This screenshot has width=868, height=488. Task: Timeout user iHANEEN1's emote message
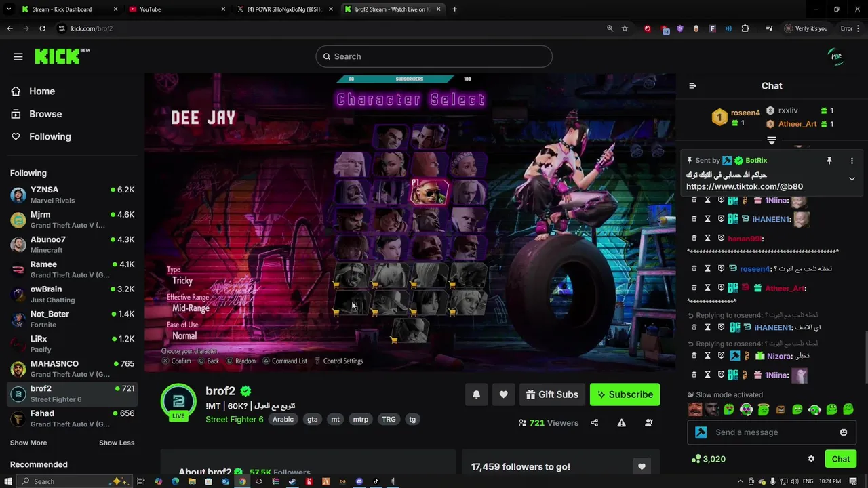tap(707, 219)
